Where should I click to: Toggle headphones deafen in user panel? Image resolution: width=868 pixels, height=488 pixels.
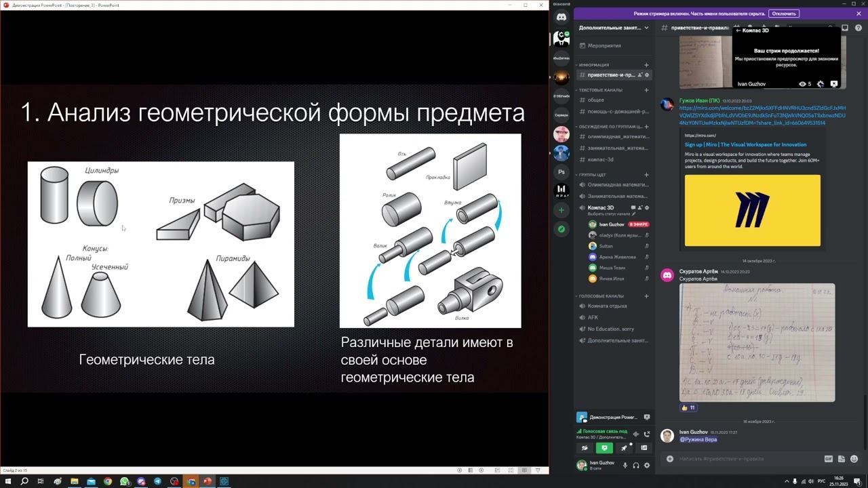636,465
